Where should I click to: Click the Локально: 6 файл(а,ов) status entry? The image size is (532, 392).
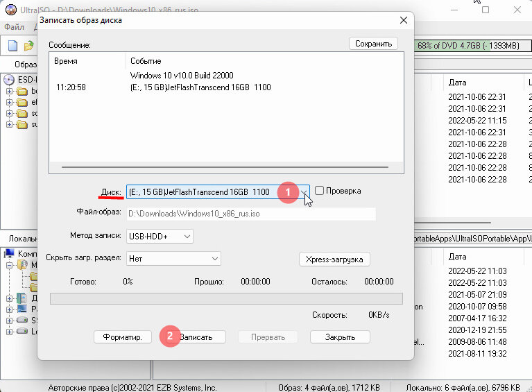[463, 388]
